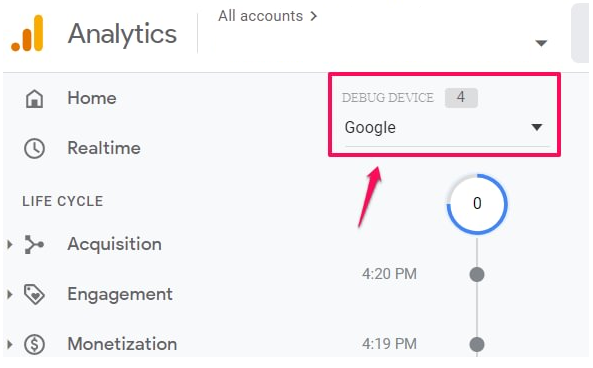Select the Monetization menu label

(x=122, y=344)
